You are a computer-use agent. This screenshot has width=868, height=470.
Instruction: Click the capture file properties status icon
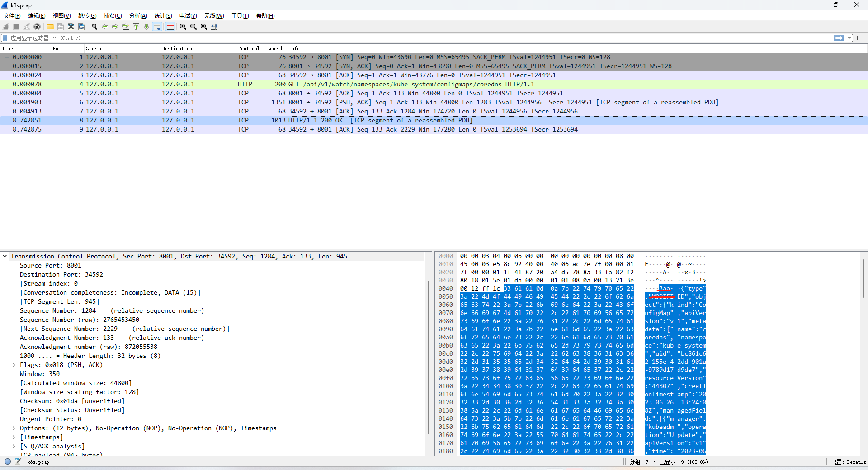[18, 461]
